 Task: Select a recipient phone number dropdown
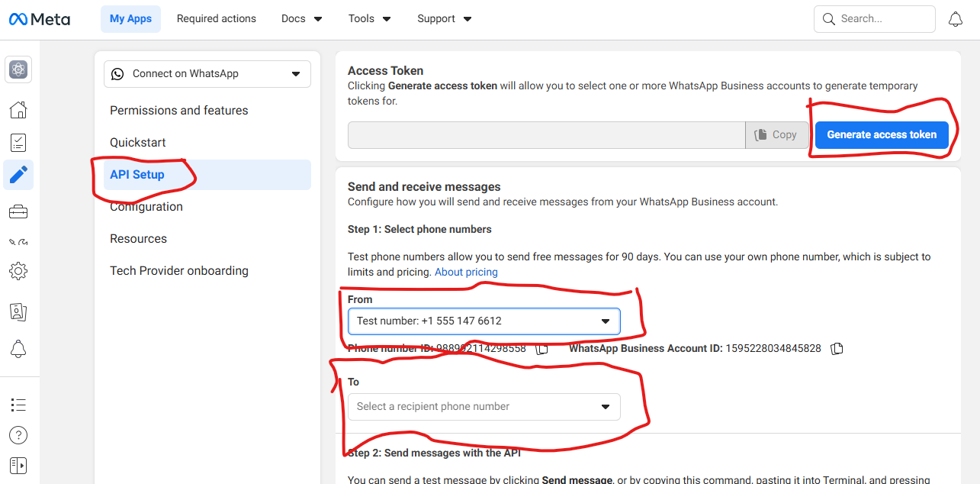coord(484,406)
